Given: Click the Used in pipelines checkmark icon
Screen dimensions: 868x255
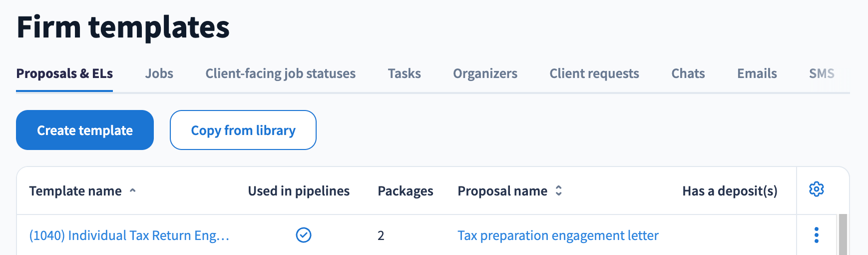Looking at the screenshot, I should point(304,235).
